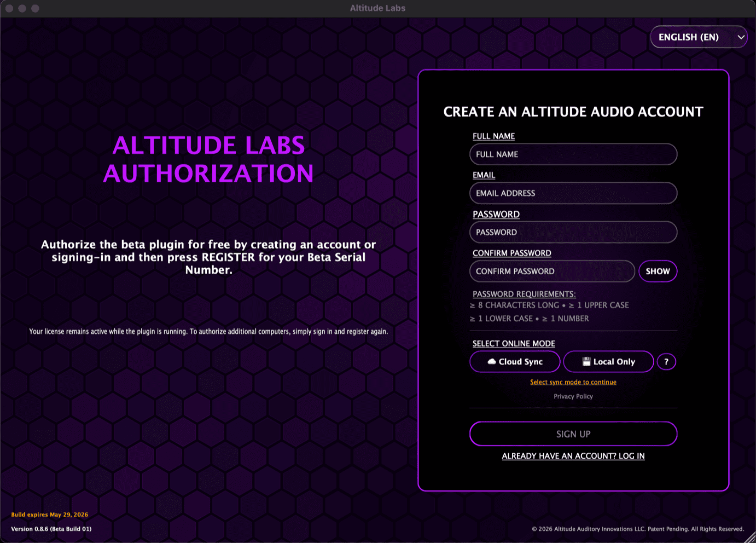Screen dimensions: 756x543
Task: Click ALREADY HAVE AN ACCOUNT? LOG IN
Action: click(573, 455)
